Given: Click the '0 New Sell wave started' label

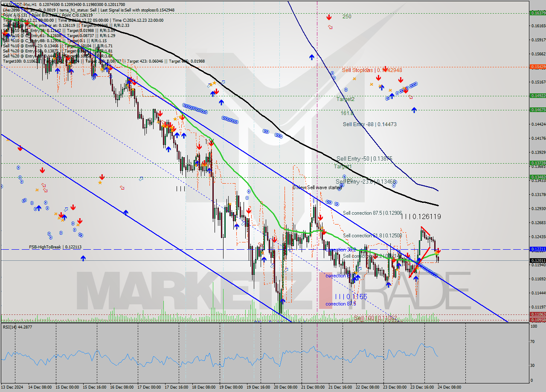Looking at the screenshot, I should pos(317,187).
